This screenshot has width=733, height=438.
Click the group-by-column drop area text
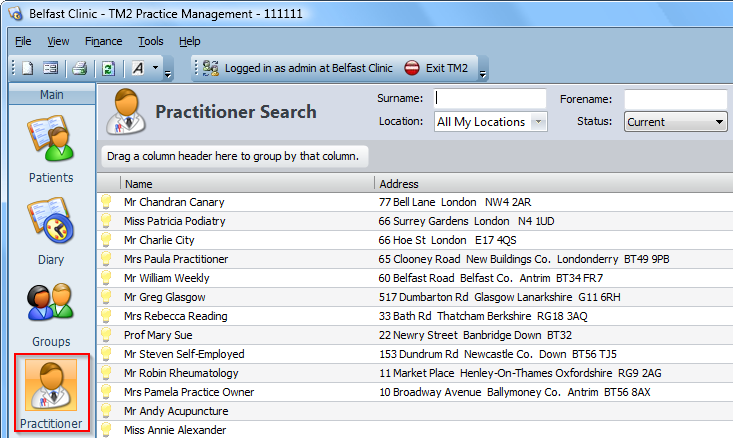[233, 156]
